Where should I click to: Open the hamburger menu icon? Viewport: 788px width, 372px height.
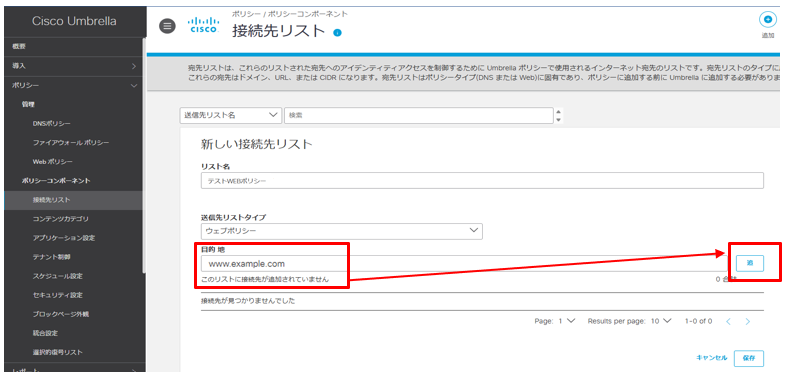coord(167,26)
